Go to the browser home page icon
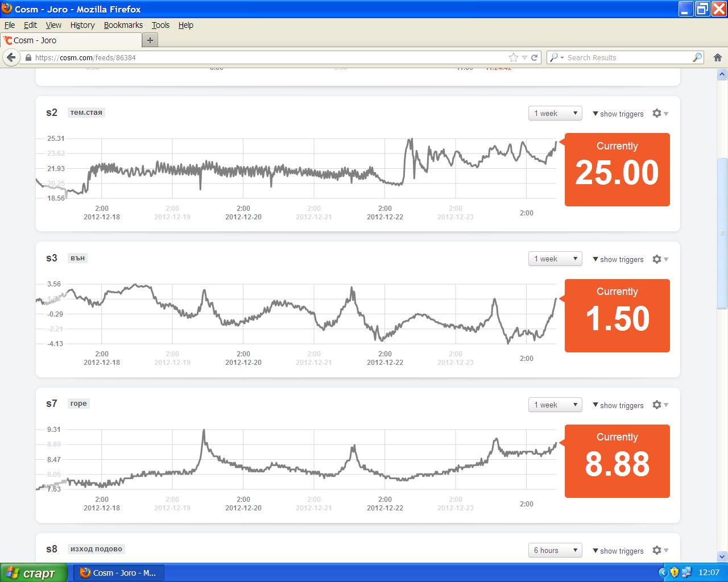Viewport: 728px width, 582px height. point(717,57)
